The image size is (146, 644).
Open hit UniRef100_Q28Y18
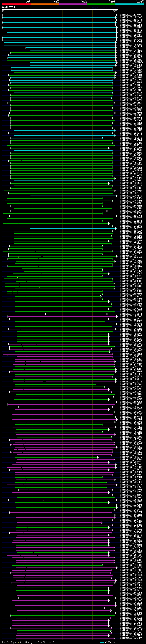click(x=131, y=590)
